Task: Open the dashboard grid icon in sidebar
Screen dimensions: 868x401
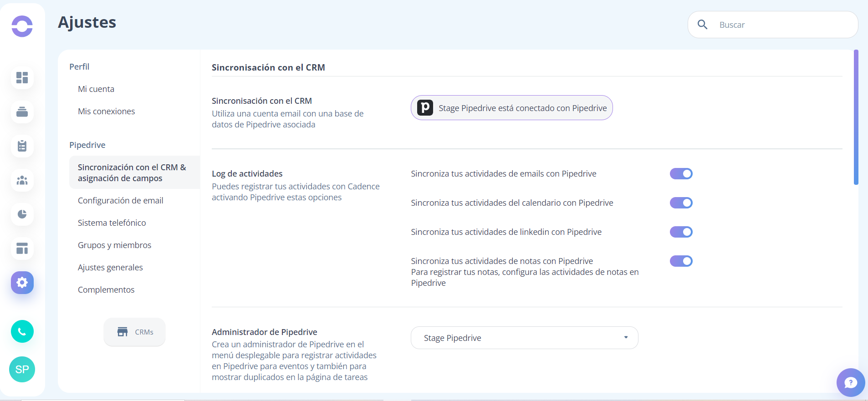Action: click(22, 78)
